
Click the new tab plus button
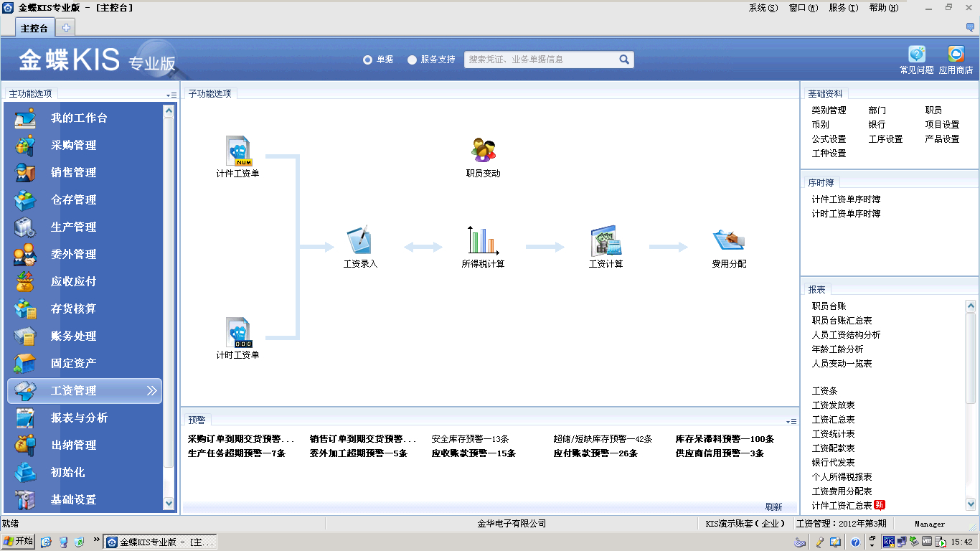point(66,28)
